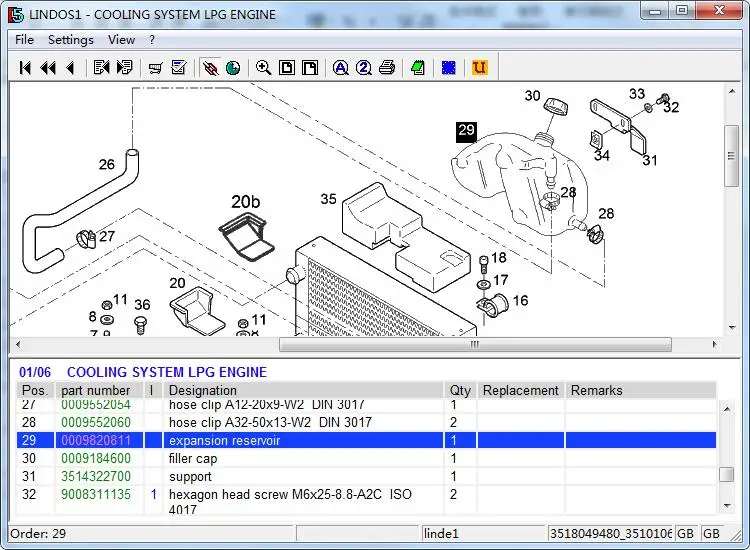Toggle the crossed-out link icon button
The height and width of the screenshot is (550, 750).
(210, 68)
